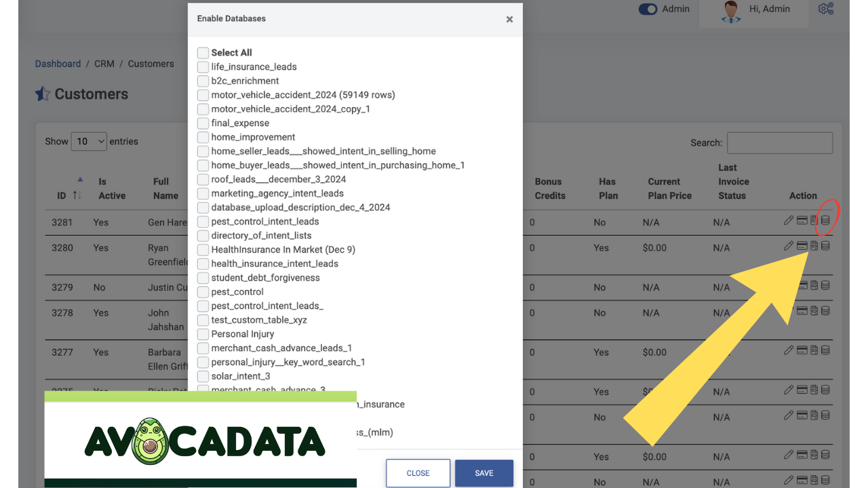Enable the motor_vehicle_accident_2024 database
Image resolution: width=868 pixels, height=488 pixels.
point(203,95)
